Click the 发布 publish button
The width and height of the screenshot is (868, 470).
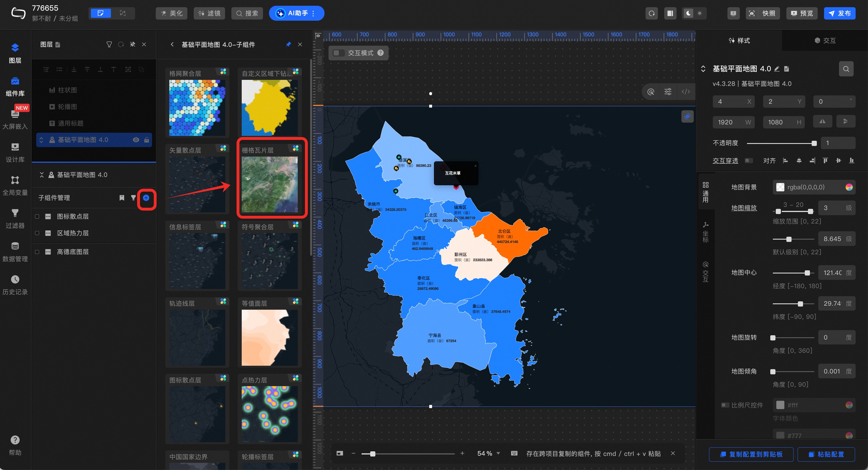[839, 13]
